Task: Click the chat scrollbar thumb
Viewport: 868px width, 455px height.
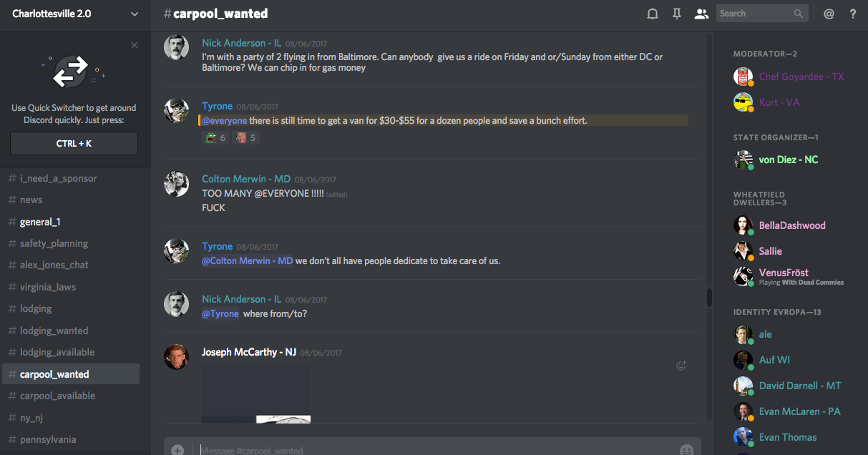Action: tap(709, 298)
